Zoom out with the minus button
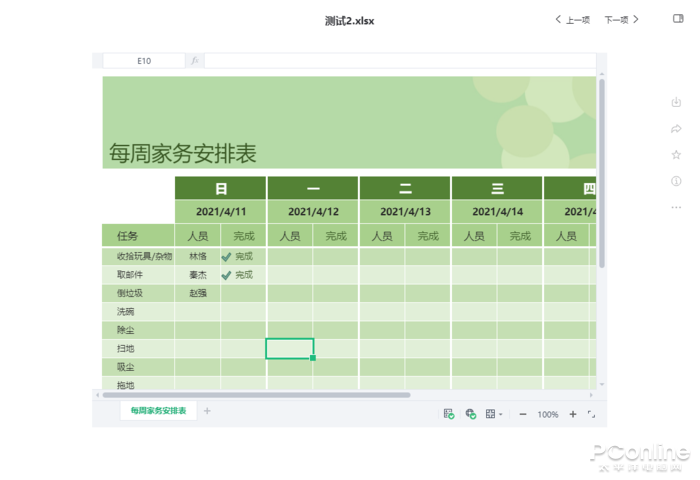Viewport: 700px width, 480px height. pos(523,414)
